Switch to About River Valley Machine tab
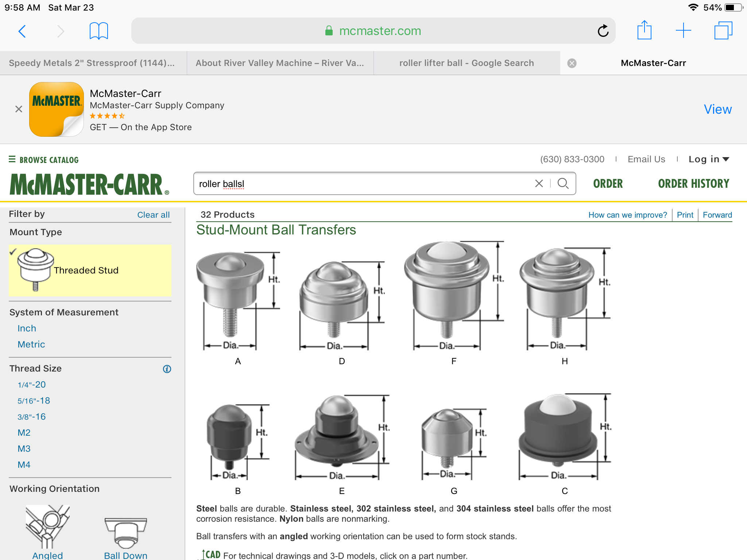The width and height of the screenshot is (747, 560). pos(280,63)
